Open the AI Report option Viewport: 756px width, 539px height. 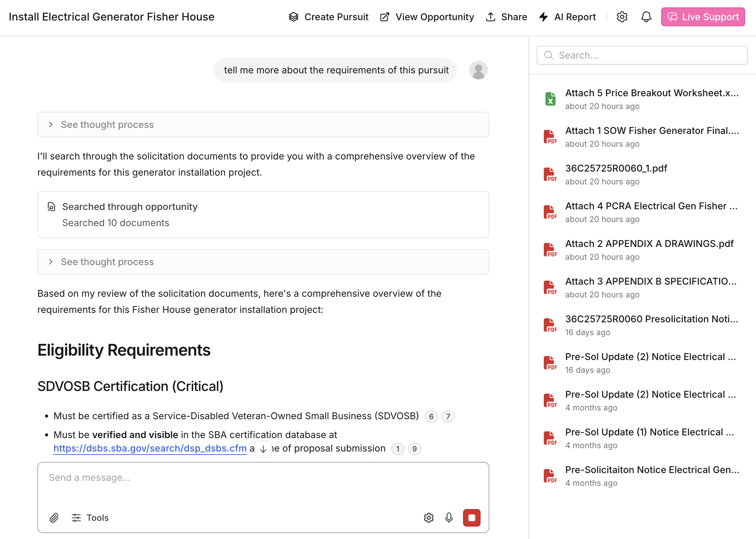pyautogui.click(x=567, y=17)
